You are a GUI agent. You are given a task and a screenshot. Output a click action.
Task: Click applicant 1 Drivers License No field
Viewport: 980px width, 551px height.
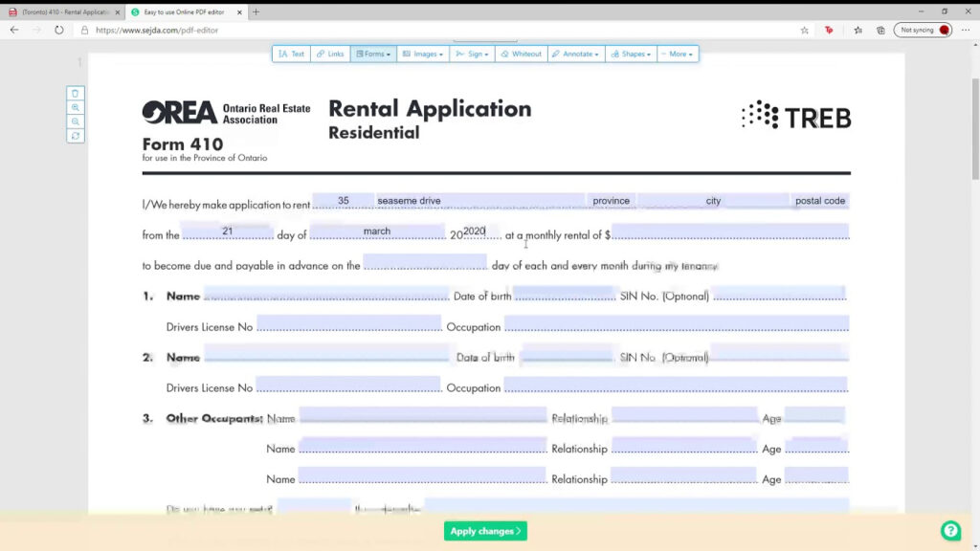tap(348, 323)
